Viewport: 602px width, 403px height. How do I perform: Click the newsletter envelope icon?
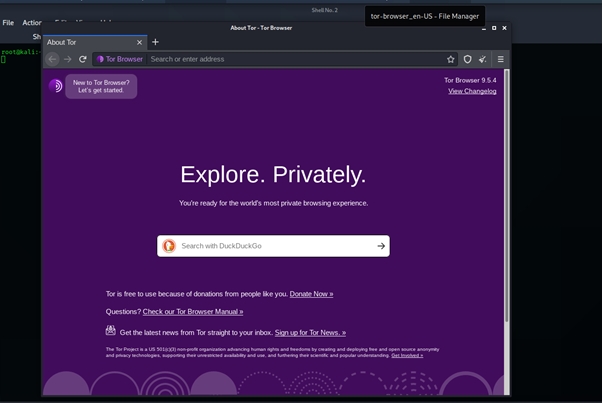pos(111,330)
